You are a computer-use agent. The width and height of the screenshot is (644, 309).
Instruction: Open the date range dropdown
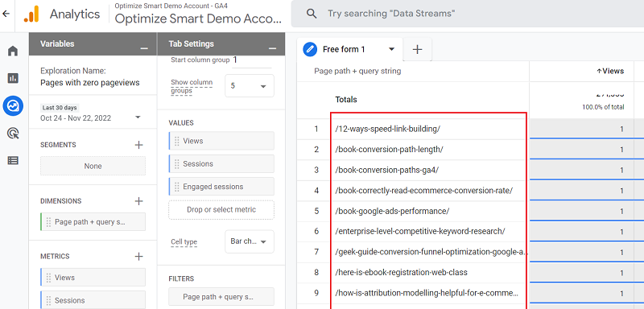(138, 117)
